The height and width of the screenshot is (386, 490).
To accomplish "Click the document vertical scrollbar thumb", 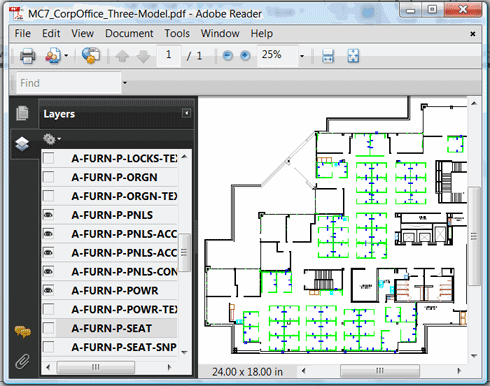I will click(474, 236).
